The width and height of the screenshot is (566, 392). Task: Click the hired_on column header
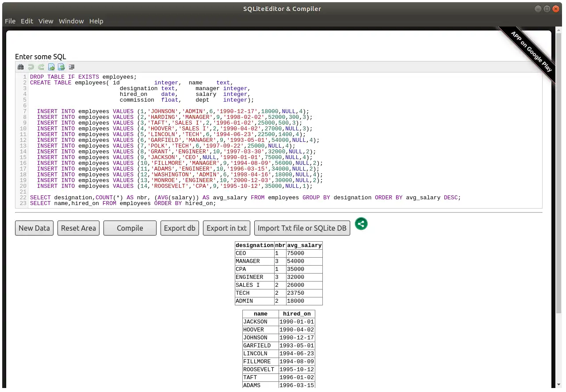(297, 314)
